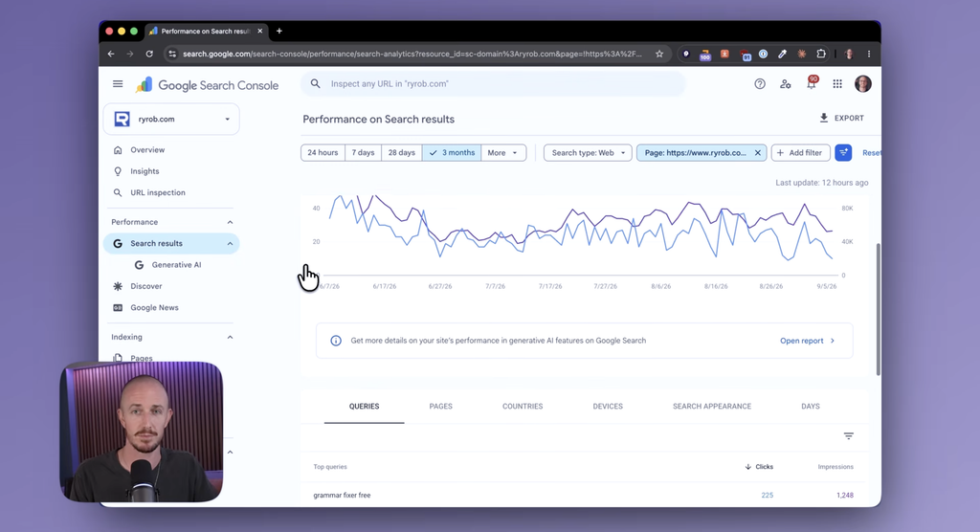Reload the page in browser
This screenshot has height=532, width=980.
[x=149, y=54]
